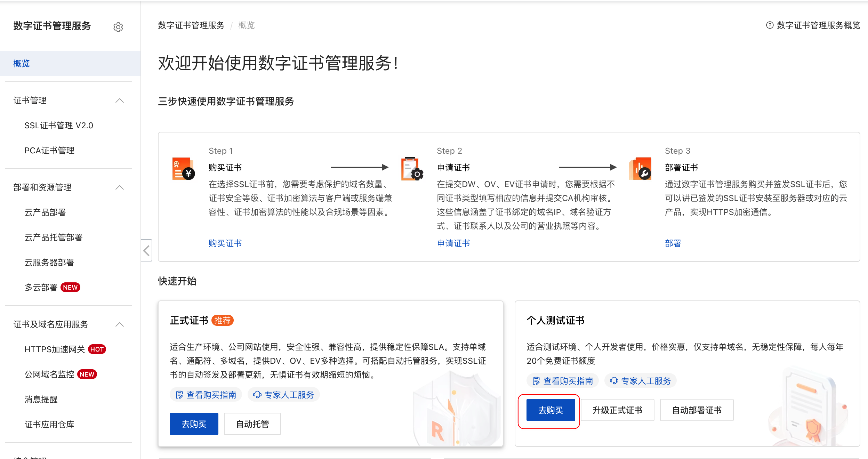Click the 自动托管 button in 正式证书 card
Screen dimensions: 868x459
[252, 424]
